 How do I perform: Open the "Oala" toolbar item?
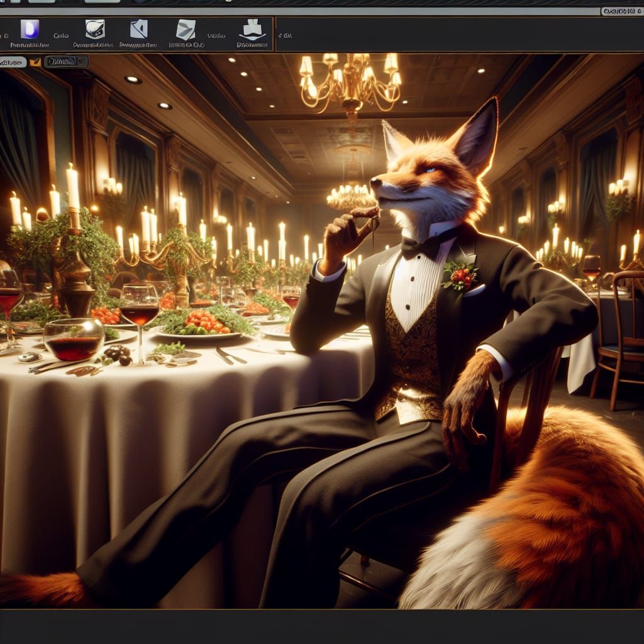[x=61, y=36]
